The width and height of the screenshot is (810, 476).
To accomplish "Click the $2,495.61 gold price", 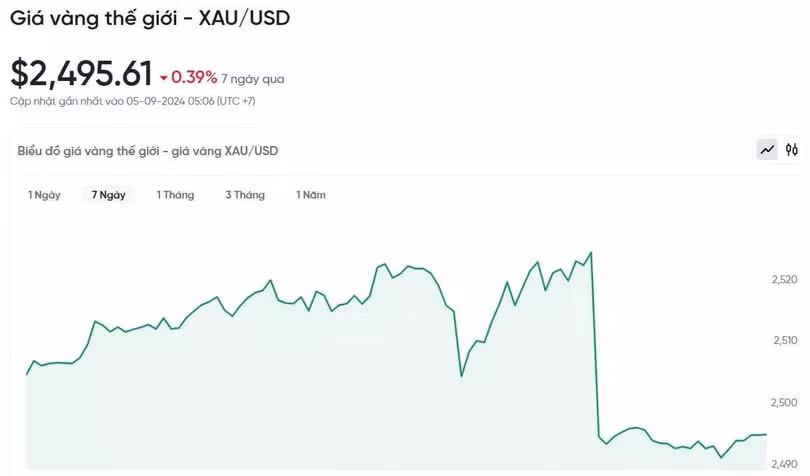I will [81, 74].
